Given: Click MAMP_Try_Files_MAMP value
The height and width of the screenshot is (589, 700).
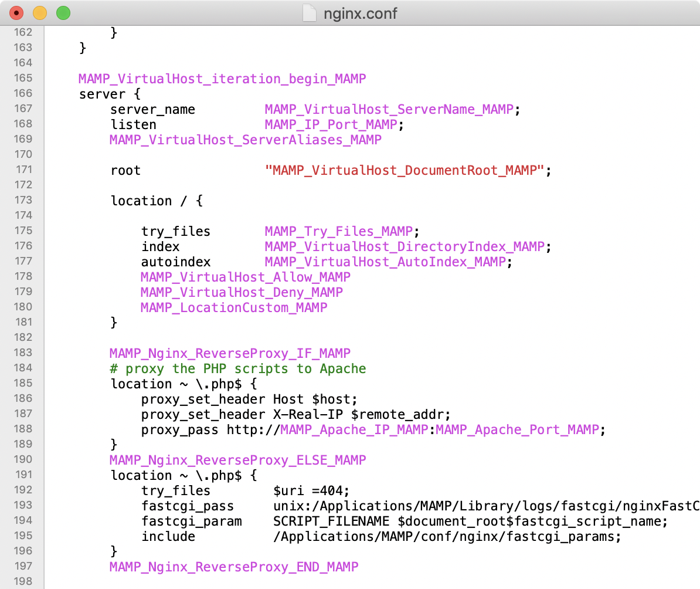Looking at the screenshot, I should tap(339, 231).
